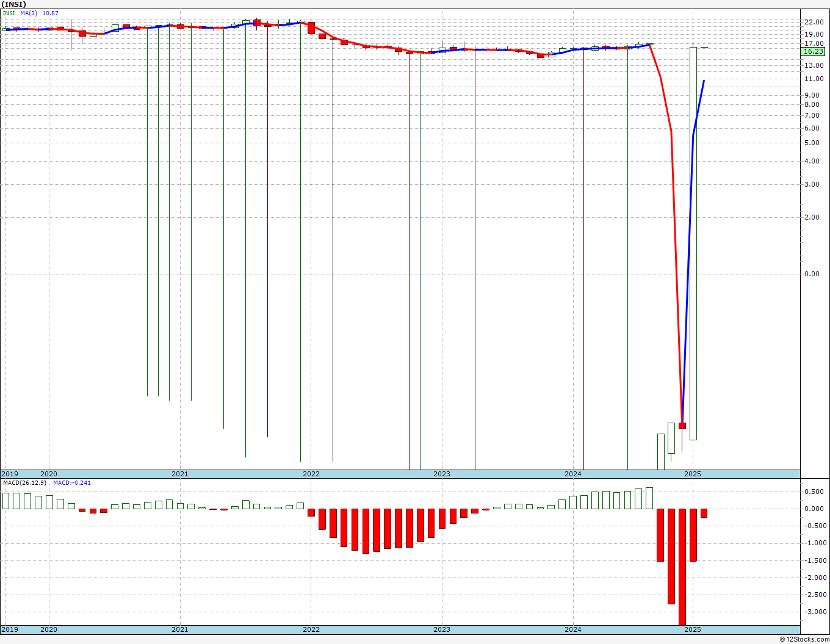Select the INSI legend label
Screen dimensions: 830x644
9,13
